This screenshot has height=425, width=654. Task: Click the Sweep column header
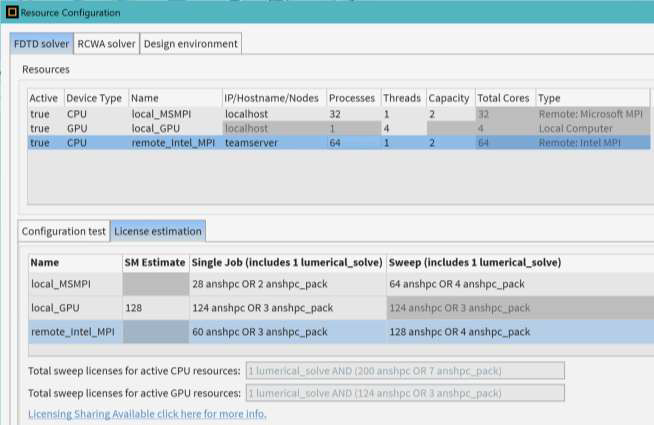(520, 262)
